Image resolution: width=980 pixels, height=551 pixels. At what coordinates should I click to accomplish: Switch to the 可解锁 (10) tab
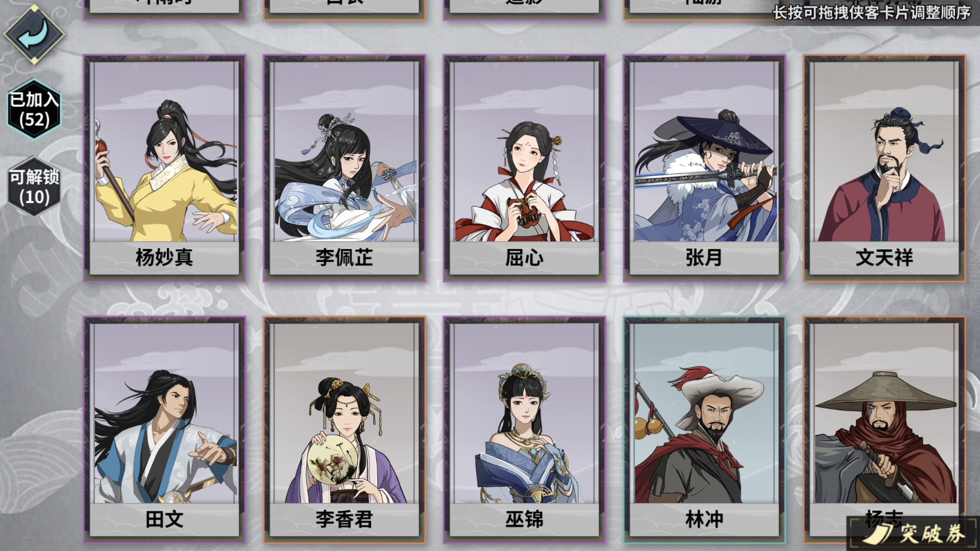[x=34, y=186]
